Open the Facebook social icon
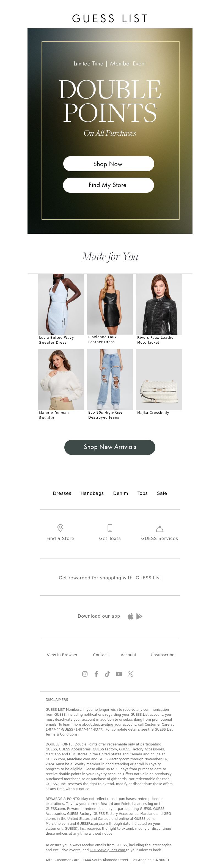Viewport: 220px width, 868px height. 96,674
